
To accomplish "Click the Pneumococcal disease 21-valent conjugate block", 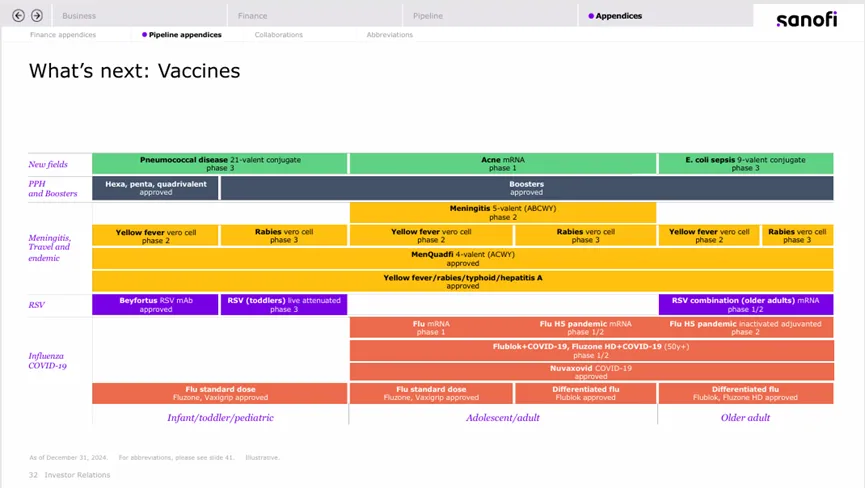I will (220, 163).
